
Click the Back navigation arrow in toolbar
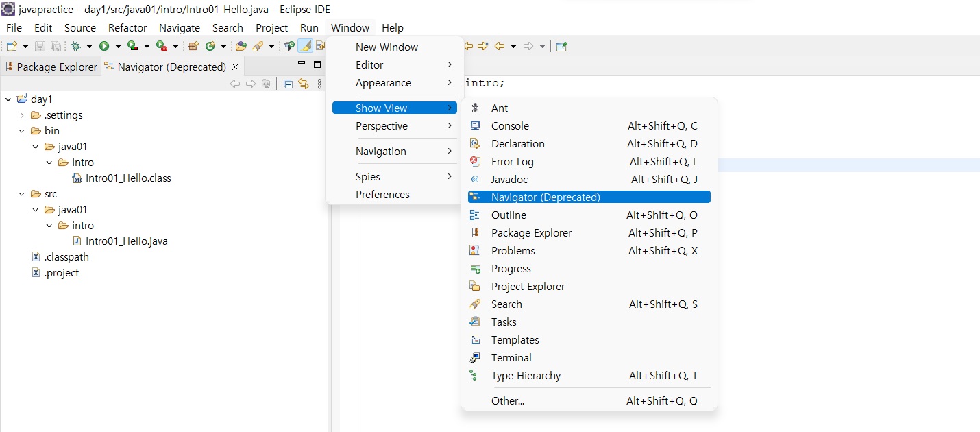tap(500, 46)
